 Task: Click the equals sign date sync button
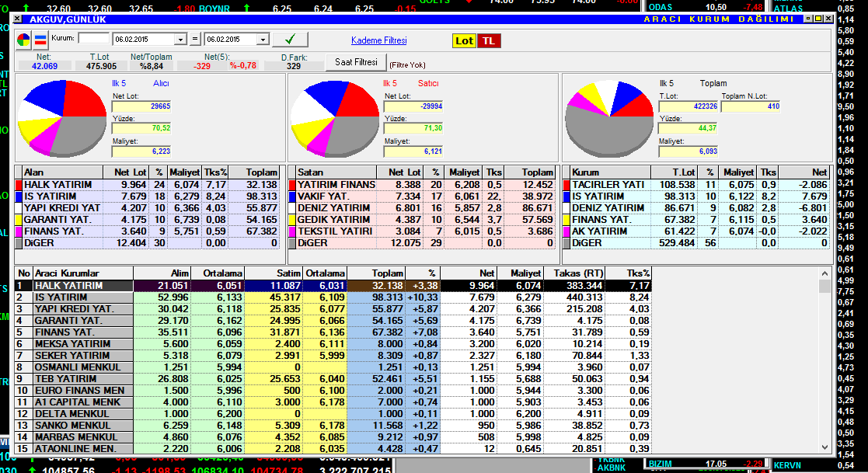[x=196, y=39]
